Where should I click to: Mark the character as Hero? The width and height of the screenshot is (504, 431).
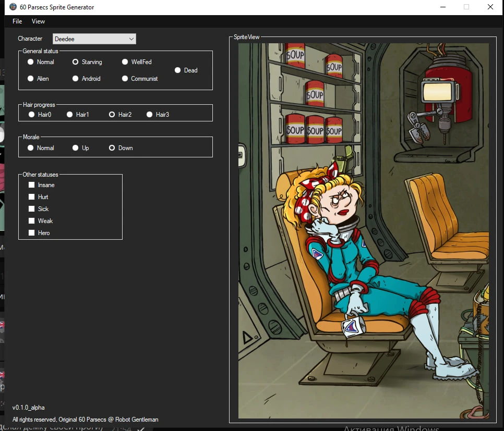[31, 233]
